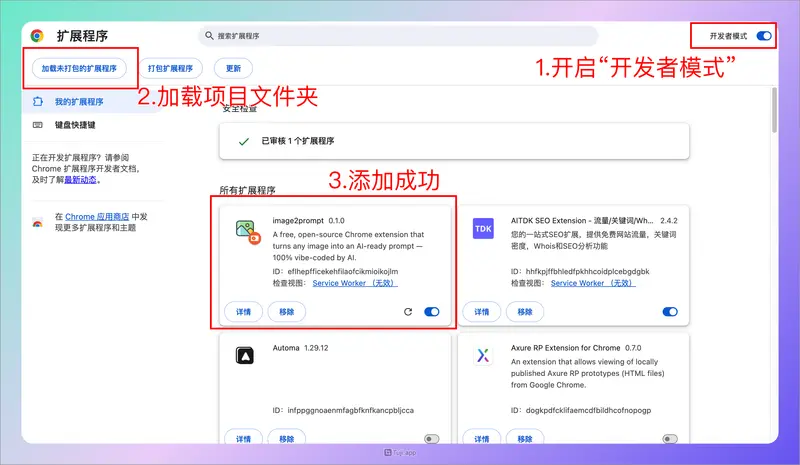Click the 搜索扩展程序 search field
800x465 pixels.
coord(400,35)
